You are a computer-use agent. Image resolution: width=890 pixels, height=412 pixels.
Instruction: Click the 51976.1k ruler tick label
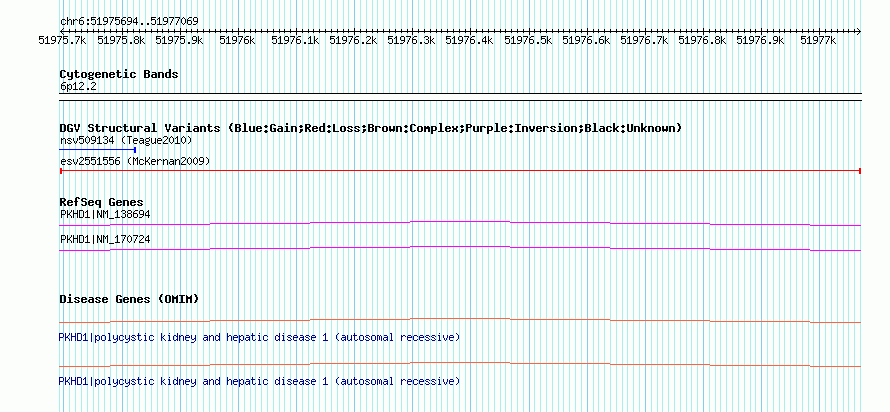295,40
